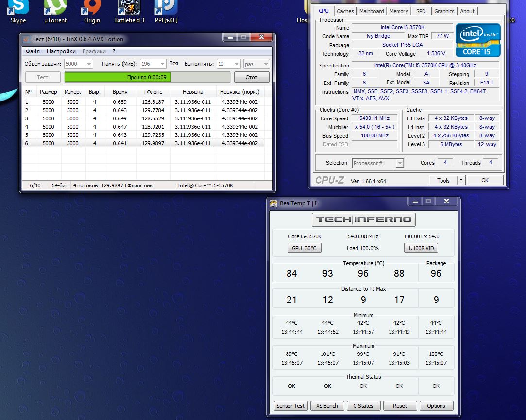Viewport: 526px width, 420px height.
Task: Switch to the Graphics tab in CPU-Z
Action: point(444,11)
